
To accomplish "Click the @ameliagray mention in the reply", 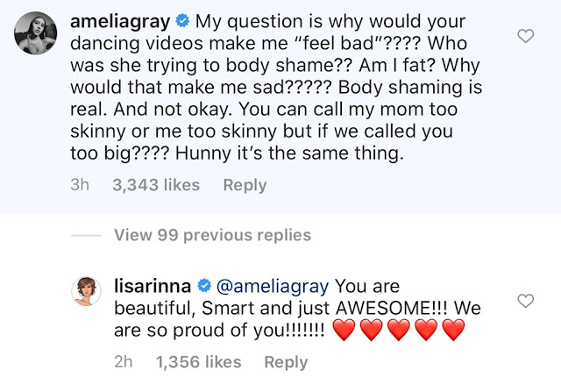I will pyautogui.click(x=273, y=287).
